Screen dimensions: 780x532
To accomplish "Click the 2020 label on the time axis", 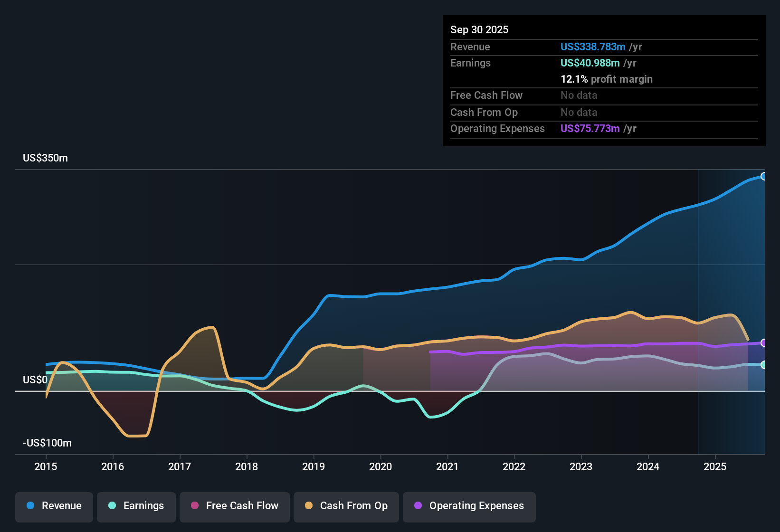I will click(381, 467).
